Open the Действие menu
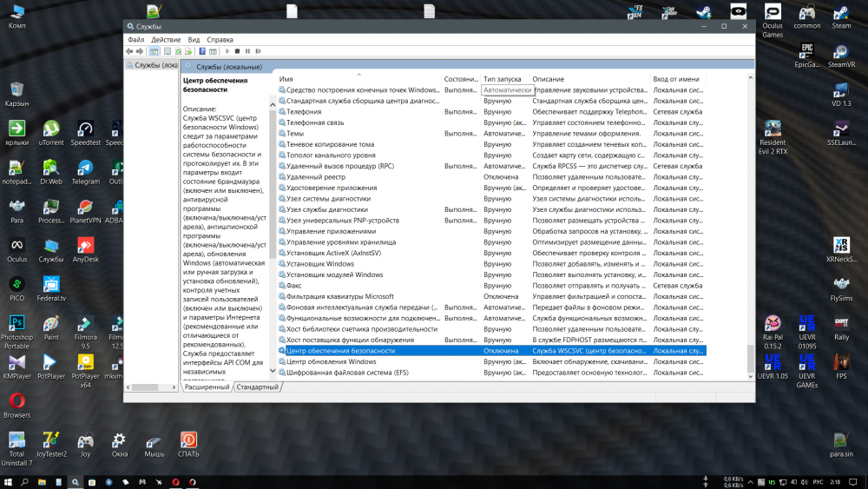Viewport: 868px width, 489px height. [166, 39]
